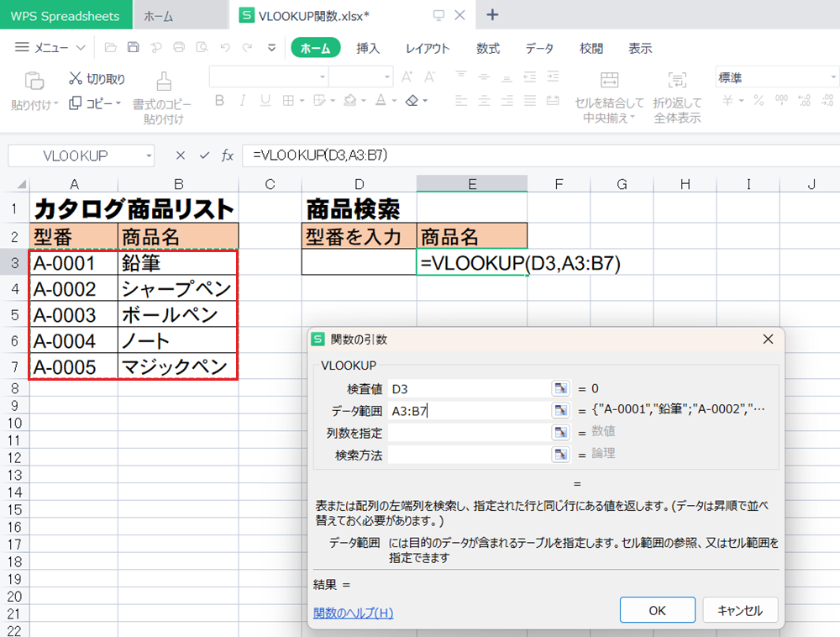Viewport: 840px width, 637px height.
Task: Click the borders icon
Action: click(x=288, y=101)
